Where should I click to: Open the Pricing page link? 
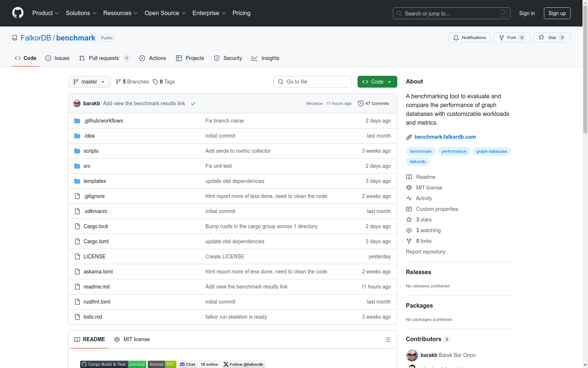click(241, 13)
